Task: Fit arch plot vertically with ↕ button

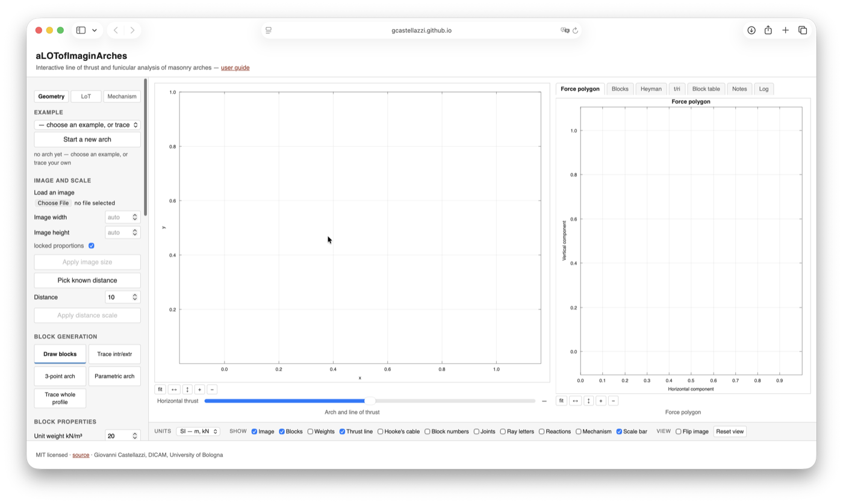Action: coord(187,390)
